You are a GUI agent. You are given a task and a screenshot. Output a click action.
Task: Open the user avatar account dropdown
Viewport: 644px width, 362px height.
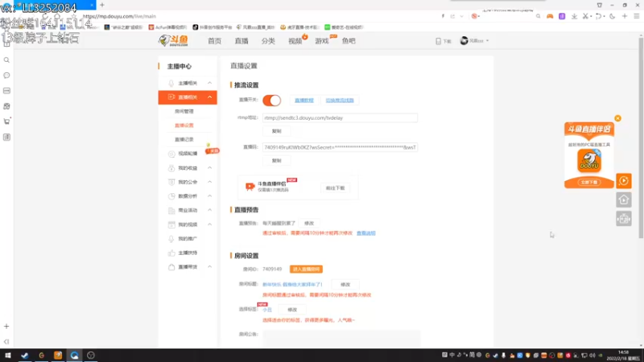coord(474,41)
